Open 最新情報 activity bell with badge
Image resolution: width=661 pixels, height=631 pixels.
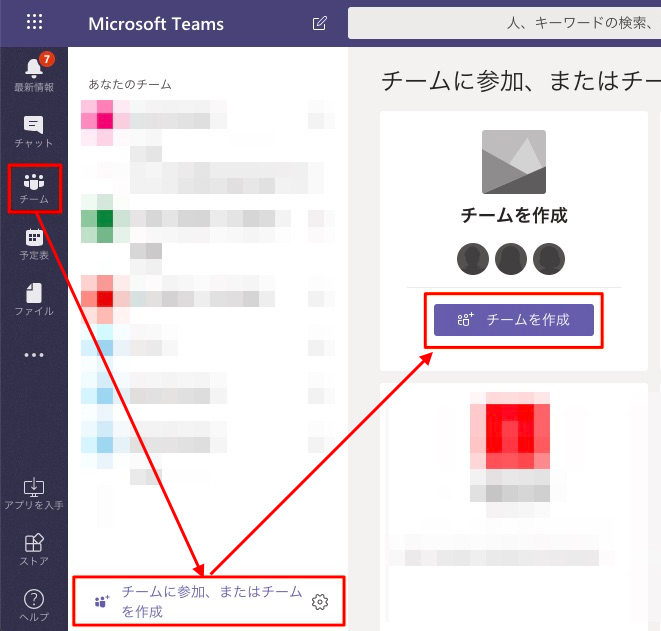pyautogui.click(x=34, y=74)
